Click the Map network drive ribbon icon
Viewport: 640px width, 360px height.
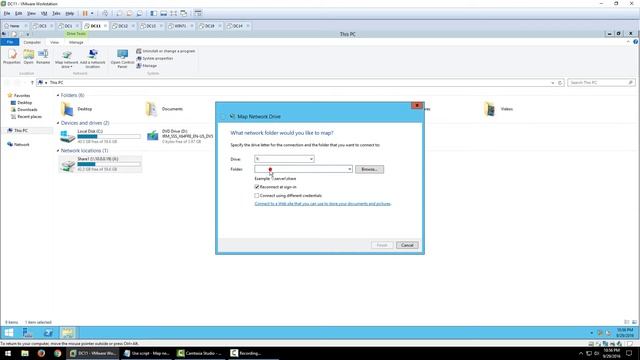point(67,54)
